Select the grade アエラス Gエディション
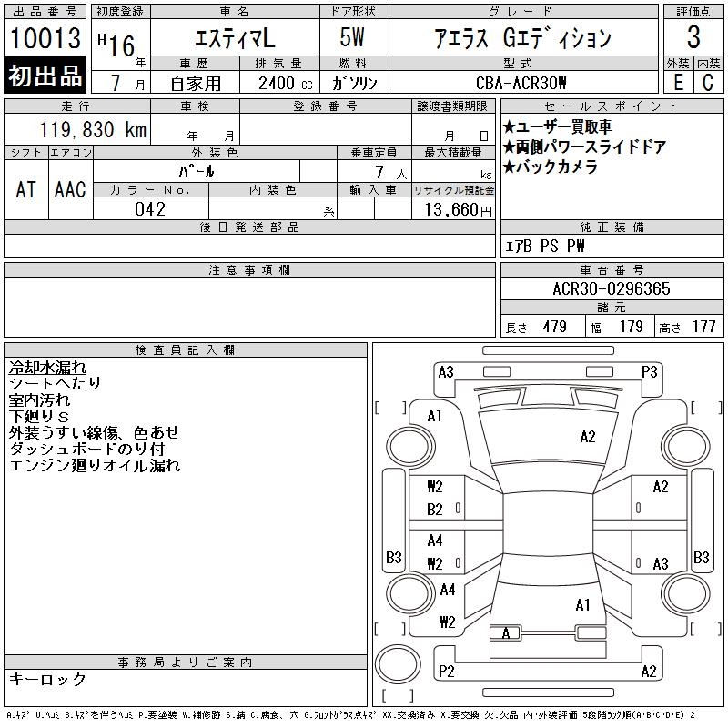Image resolution: width=728 pixels, height=728 pixels. pyautogui.click(x=522, y=38)
